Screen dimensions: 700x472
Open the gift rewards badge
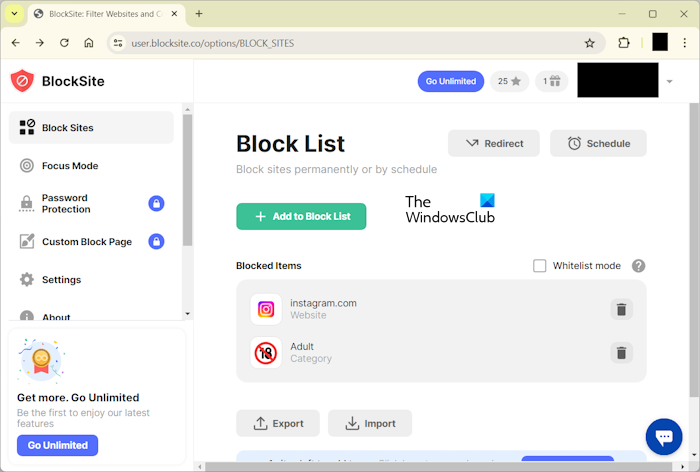point(551,81)
